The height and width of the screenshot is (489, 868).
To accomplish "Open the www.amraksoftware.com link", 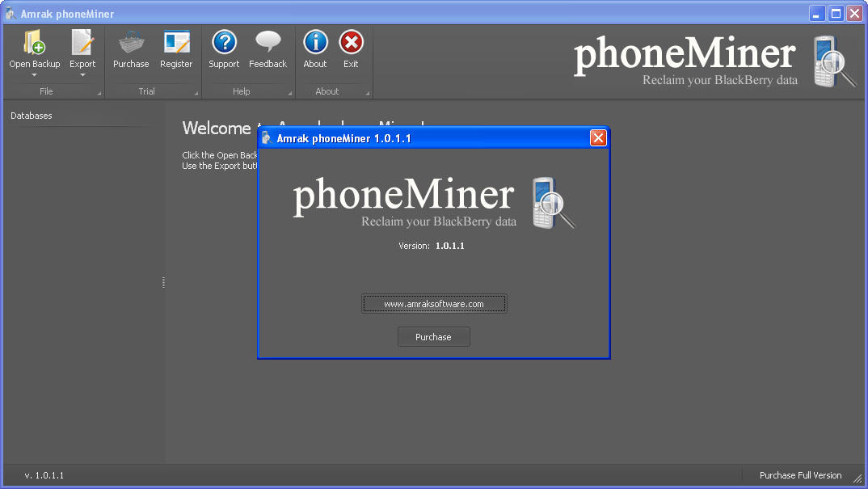I will pos(434,303).
